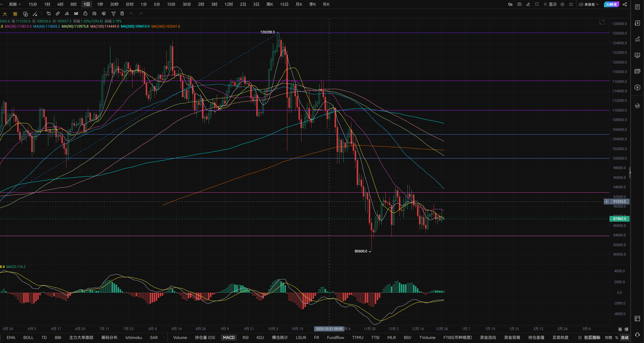Click the hexagon chart settings icon
This screenshot has width=644, height=343.
[562, 4]
